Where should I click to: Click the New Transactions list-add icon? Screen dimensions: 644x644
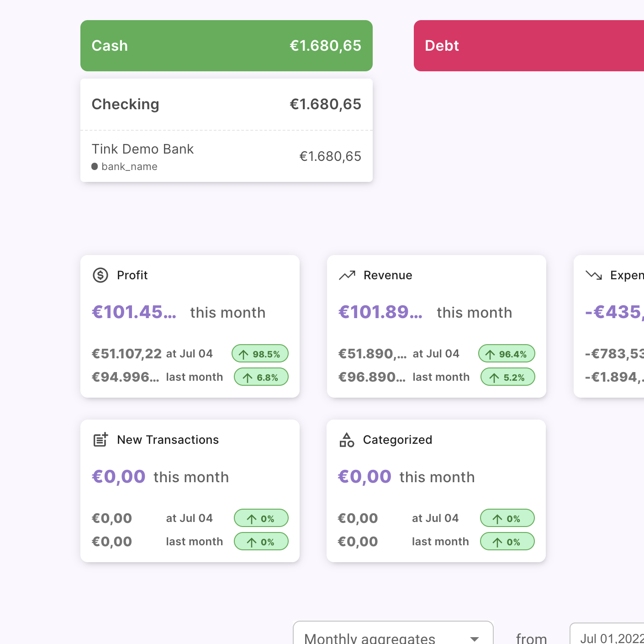coord(100,440)
